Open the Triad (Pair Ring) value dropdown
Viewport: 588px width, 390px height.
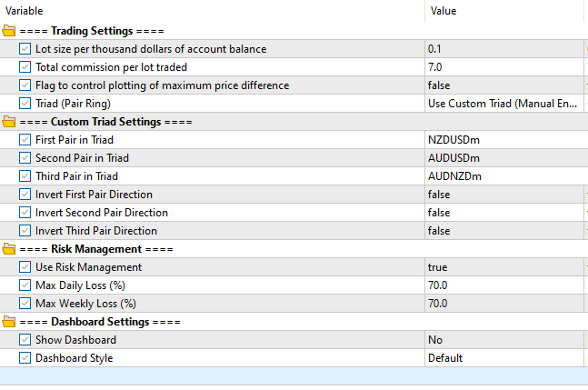coord(503,103)
